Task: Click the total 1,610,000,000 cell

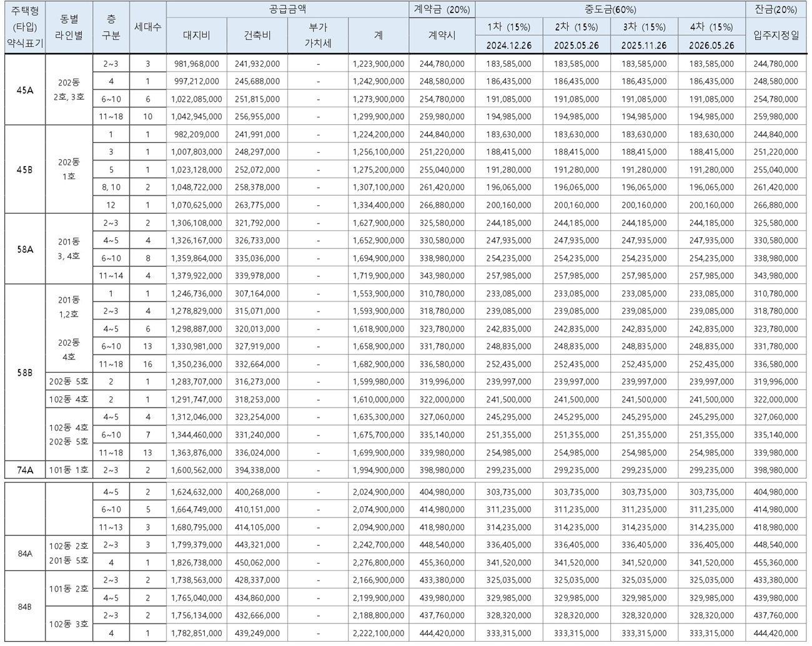Action: (379, 399)
